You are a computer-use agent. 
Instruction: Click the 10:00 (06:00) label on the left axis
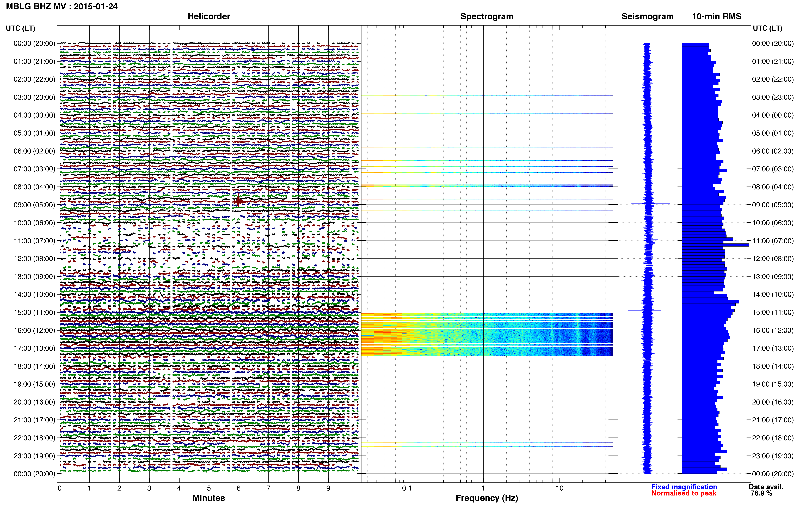tap(34, 223)
